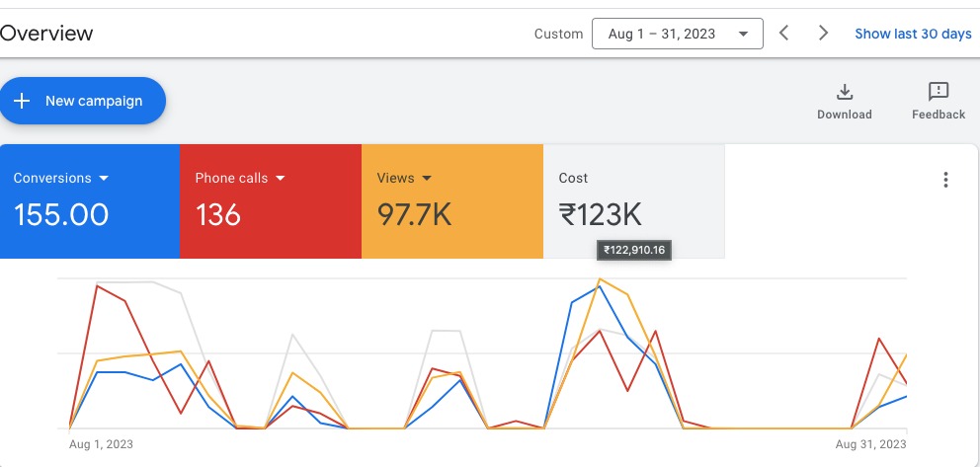Go to next date range arrow

tap(823, 34)
